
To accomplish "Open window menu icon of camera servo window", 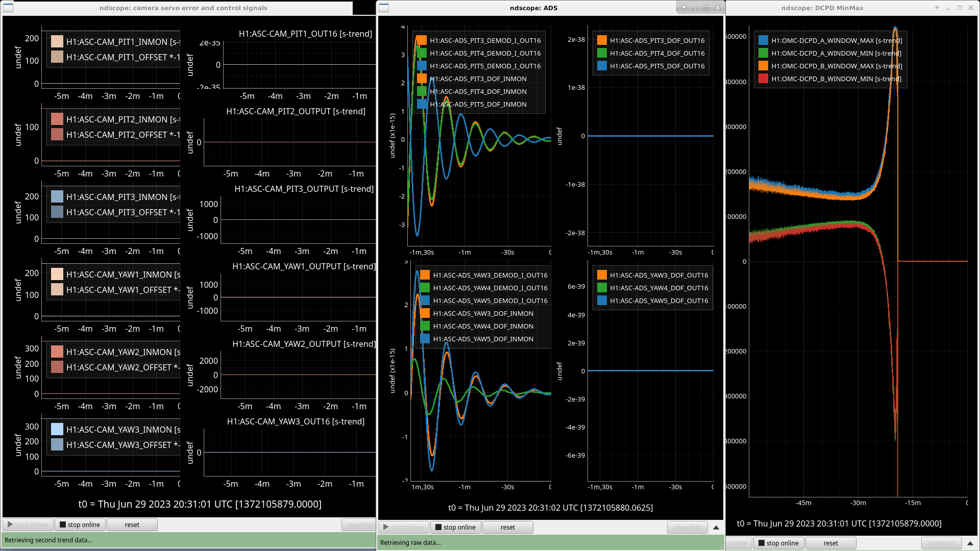I will [x=8, y=8].
